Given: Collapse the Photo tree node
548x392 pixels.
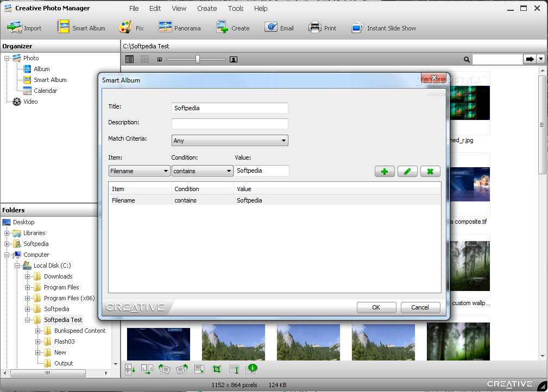Looking at the screenshot, I should coord(7,58).
